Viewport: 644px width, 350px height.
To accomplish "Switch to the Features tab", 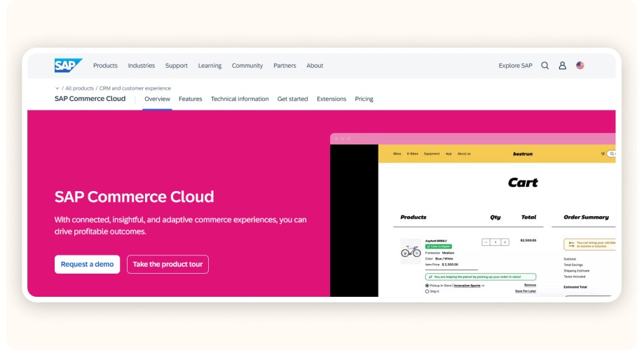I will coord(190,99).
